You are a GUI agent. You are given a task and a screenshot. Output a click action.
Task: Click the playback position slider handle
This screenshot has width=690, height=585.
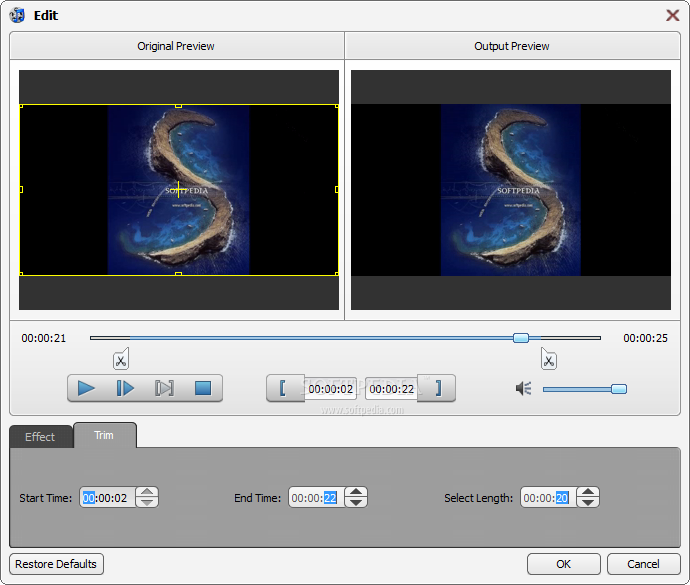point(521,338)
